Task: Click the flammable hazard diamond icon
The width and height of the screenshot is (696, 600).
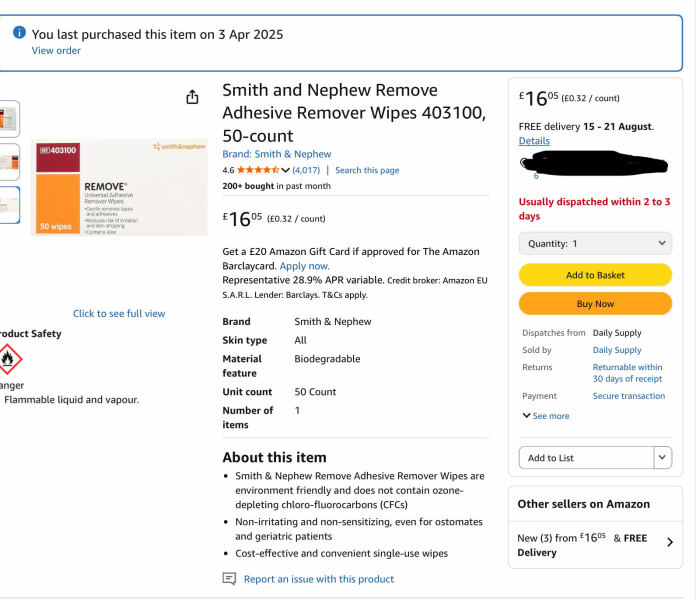Action: coord(8,359)
